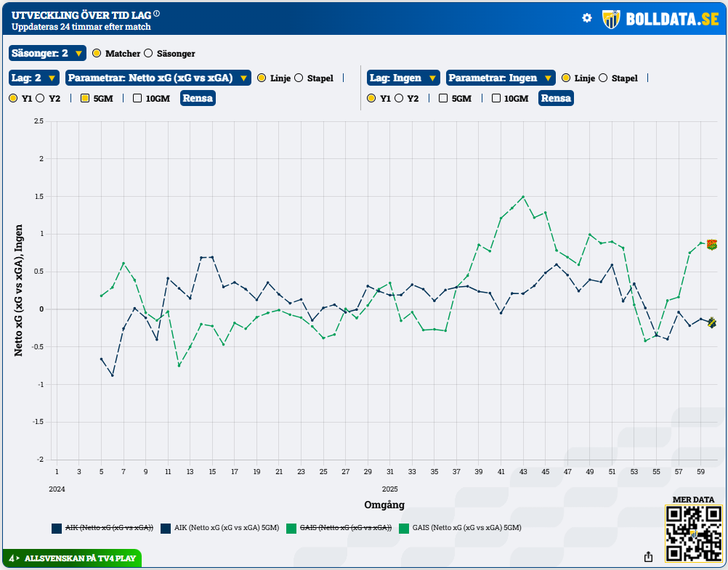Click the MER DATA QR code
Image resolution: width=728 pixels, height=570 pixels.
pyautogui.click(x=693, y=534)
